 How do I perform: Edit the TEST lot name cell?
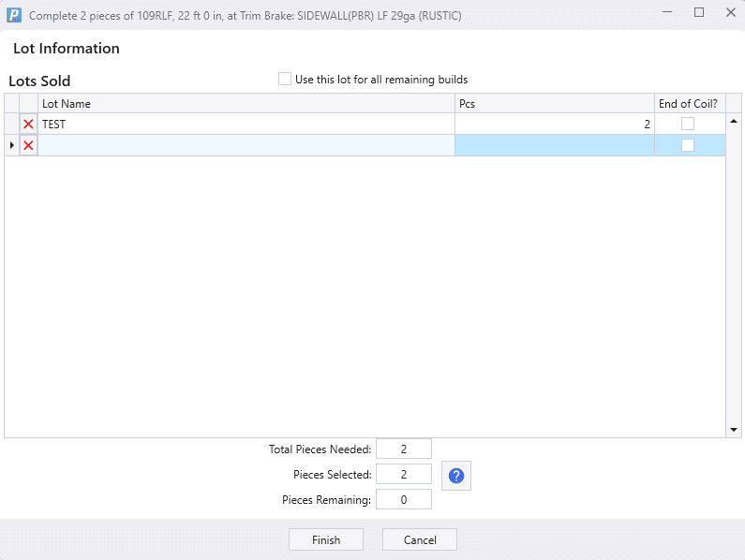pos(246,124)
